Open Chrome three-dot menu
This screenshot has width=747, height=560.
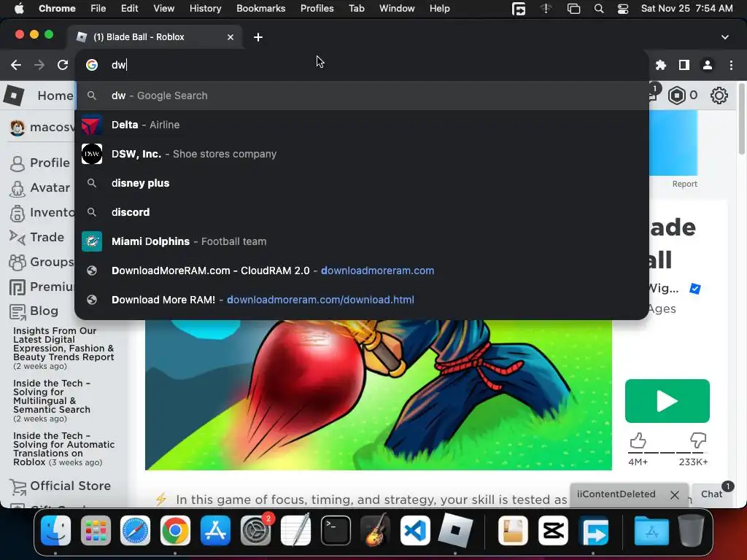click(731, 65)
